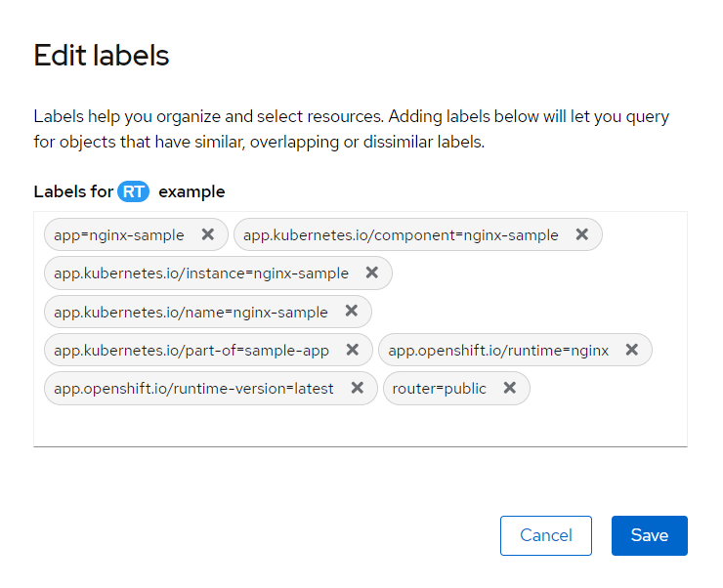The width and height of the screenshot is (723, 588).
Task: Select the router=public label text
Action: tap(439, 388)
